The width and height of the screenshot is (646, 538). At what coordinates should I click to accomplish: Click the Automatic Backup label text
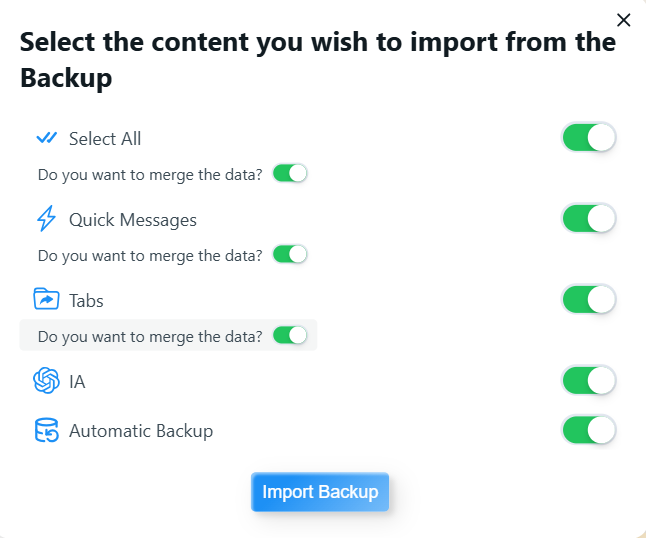point(141,432)
